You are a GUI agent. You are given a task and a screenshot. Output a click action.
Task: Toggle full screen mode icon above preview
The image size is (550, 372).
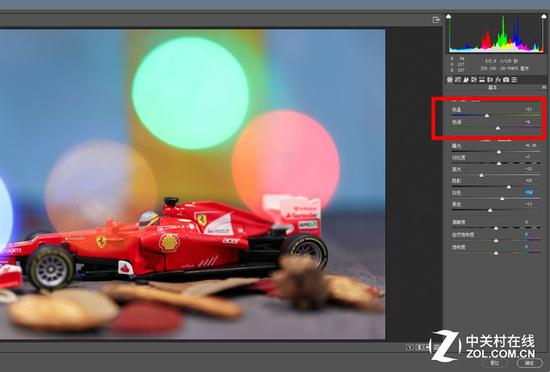(436, 20)
